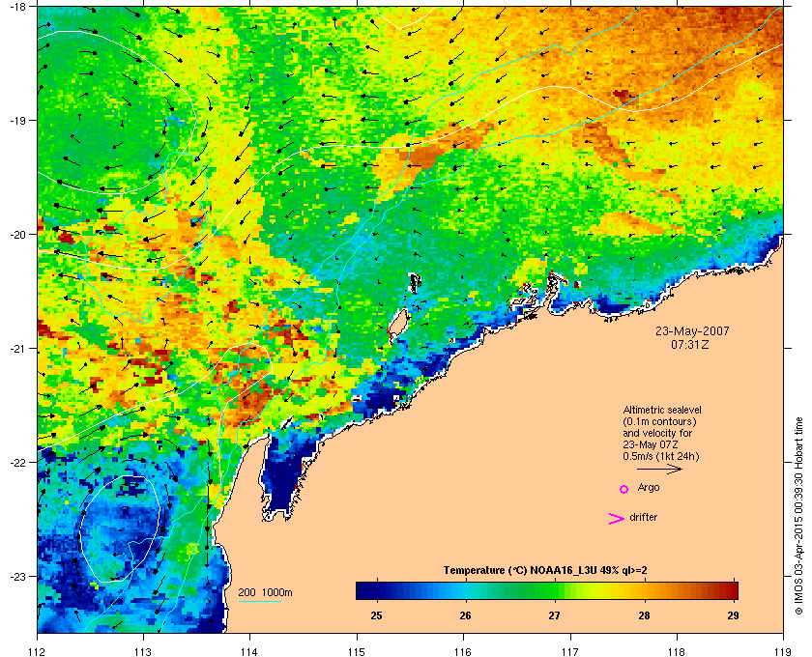Click the colorbar tick label 25

pyautogui.click(x=376, y=615)
